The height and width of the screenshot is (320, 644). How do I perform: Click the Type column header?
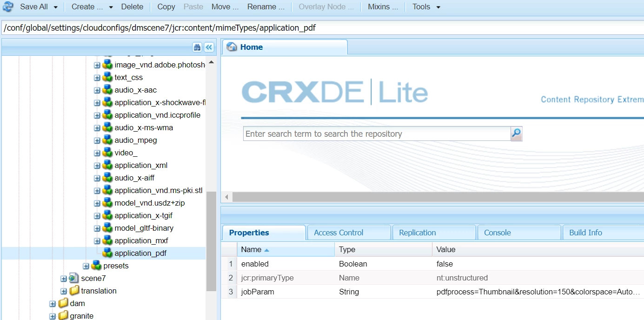[383, 249]
